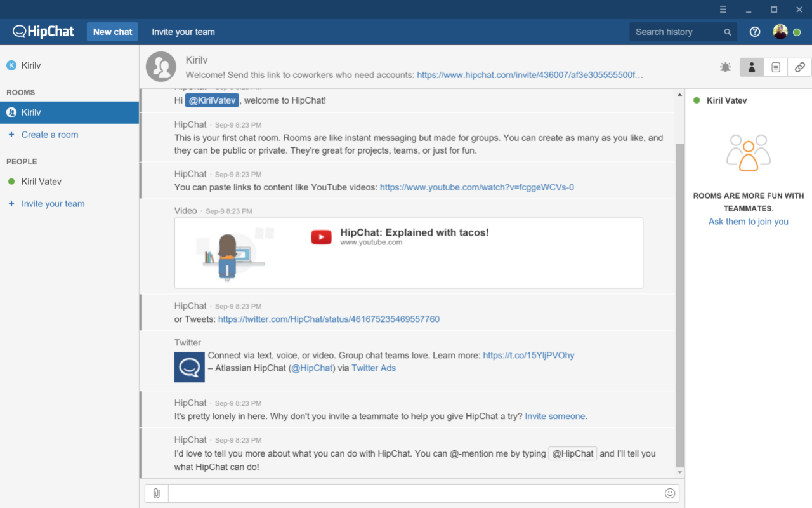Open the HipChat: Explained with tacos! video card
This screenshot has height=508, width=812.
(x=409, y=253)
